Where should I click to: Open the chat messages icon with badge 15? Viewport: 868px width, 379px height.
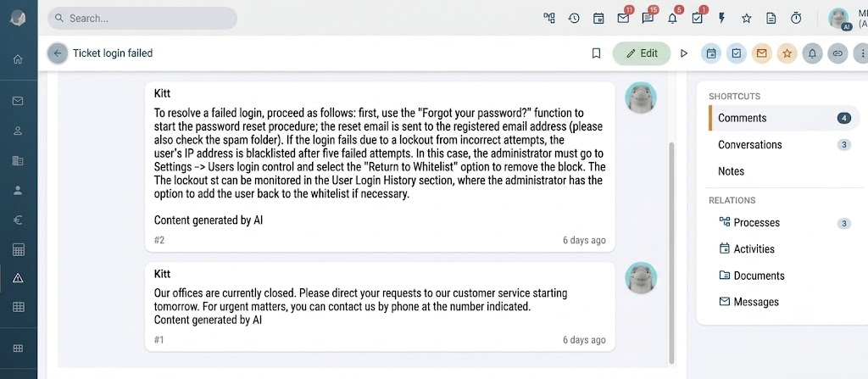[x=648, y=19]
